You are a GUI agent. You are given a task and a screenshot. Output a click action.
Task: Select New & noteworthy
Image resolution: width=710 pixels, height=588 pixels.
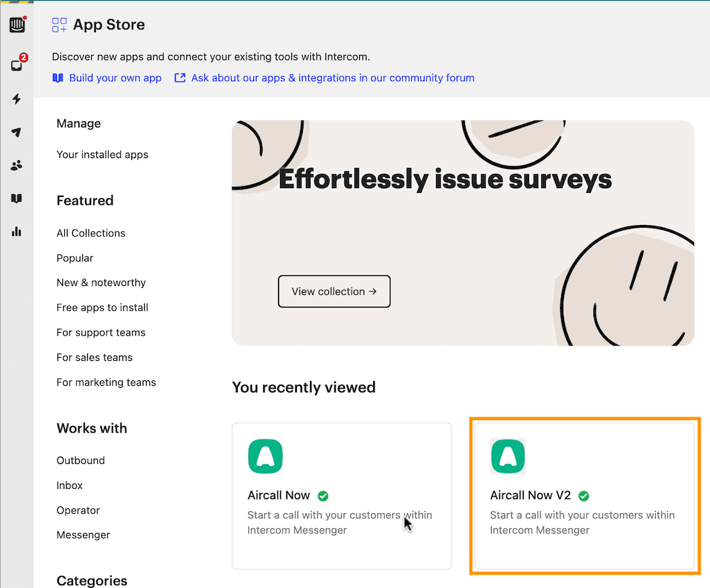pyautogui.click(x=101, y=283)
